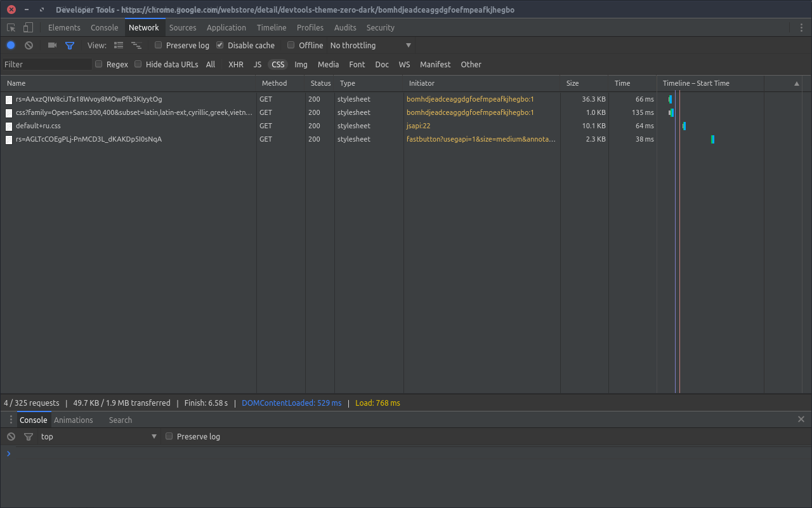
Task: Select the Search drawer tab
Action: [x=121, y=420]
